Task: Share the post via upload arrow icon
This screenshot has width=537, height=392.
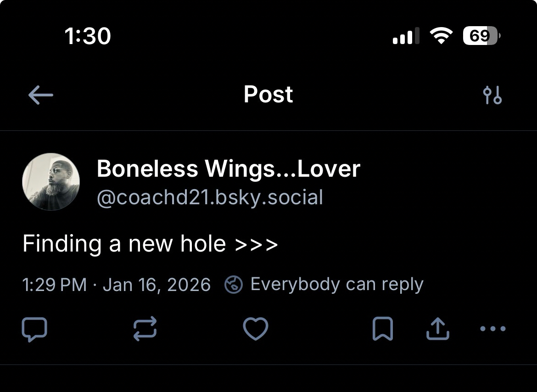Action: pyautogui.click(x=436, y=329)
